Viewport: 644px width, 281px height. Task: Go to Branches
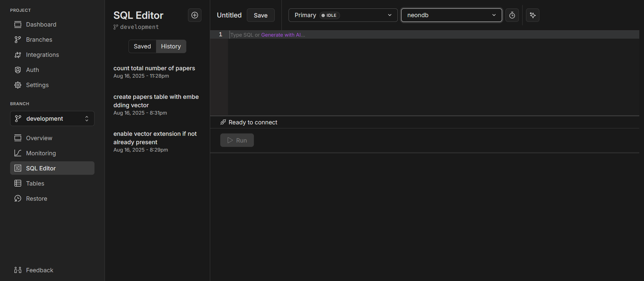click(52, 40)
